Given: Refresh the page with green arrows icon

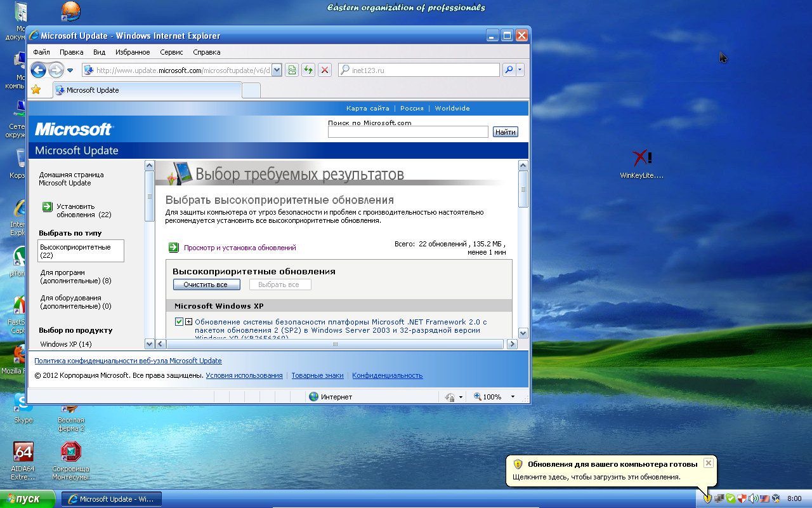Looking at the screenshot, I should [x=308, y=70].
